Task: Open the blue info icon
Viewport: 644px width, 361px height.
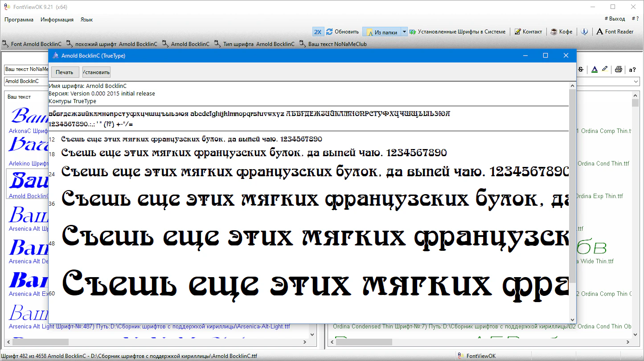Action: (x=584, y=32)
